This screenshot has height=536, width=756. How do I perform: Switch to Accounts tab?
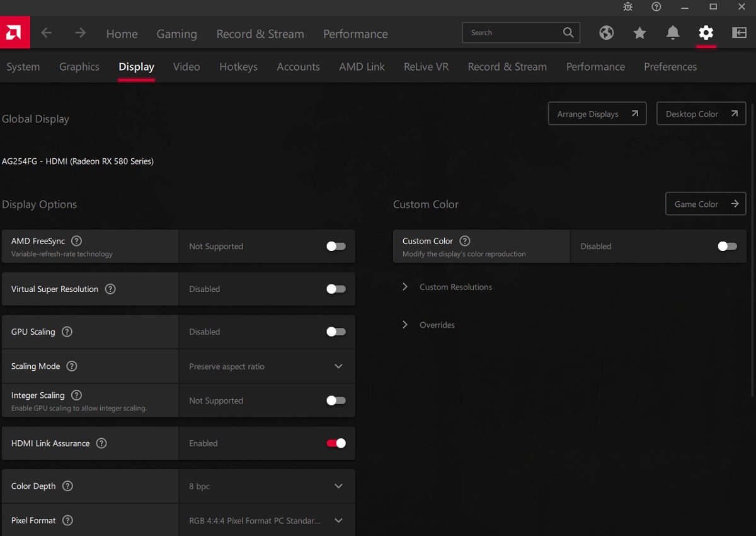[x=298, y=67]
